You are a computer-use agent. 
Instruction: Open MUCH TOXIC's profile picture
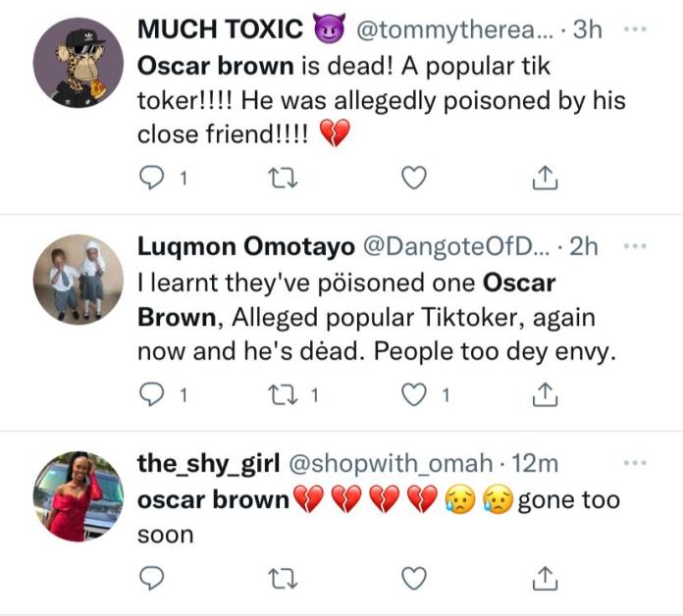point(79,63)
